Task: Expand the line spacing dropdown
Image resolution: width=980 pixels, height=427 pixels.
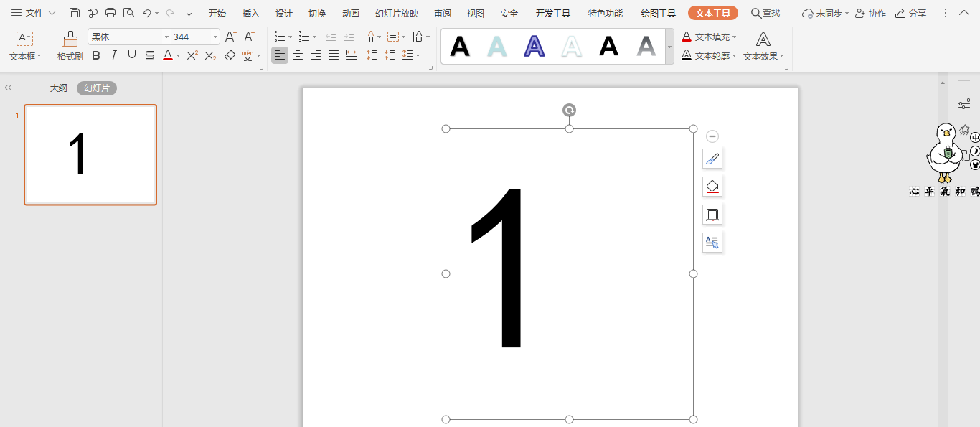Action: click(418, 55)
